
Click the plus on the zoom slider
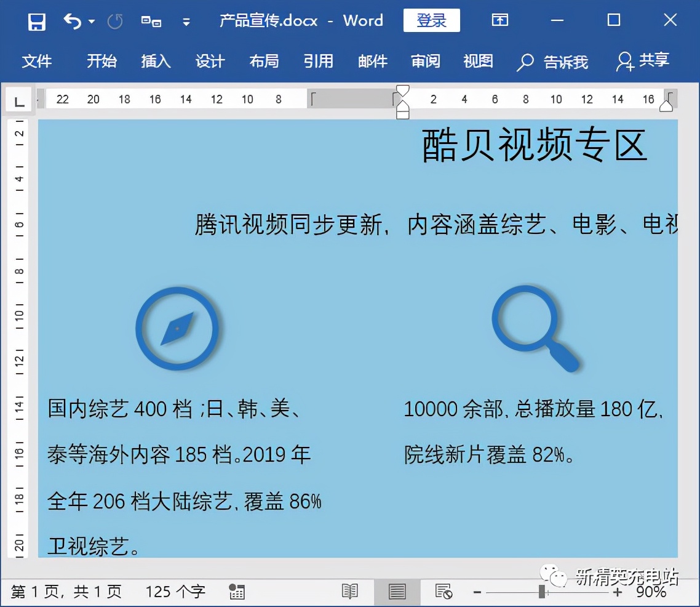coord(617,591)
